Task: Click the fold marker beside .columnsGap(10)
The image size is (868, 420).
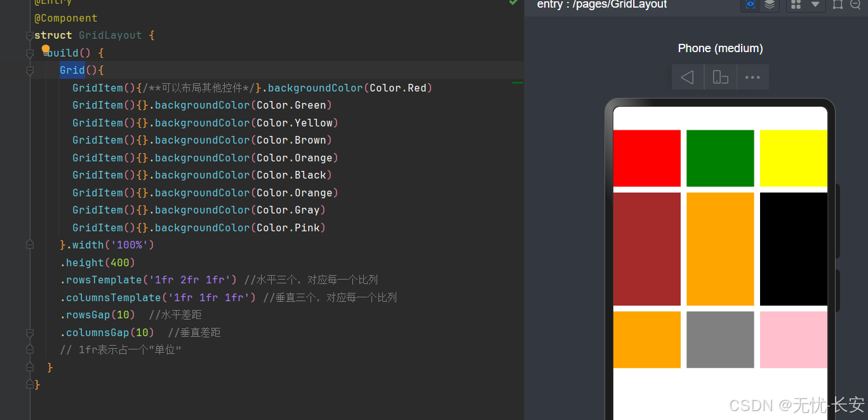Action: pyautogui.click(x=30, y=333)
